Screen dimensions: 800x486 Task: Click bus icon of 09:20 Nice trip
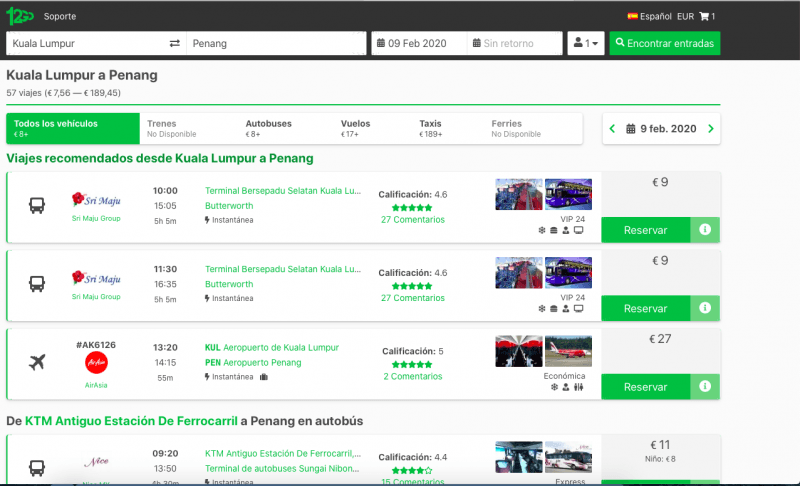tap(37, 468)
